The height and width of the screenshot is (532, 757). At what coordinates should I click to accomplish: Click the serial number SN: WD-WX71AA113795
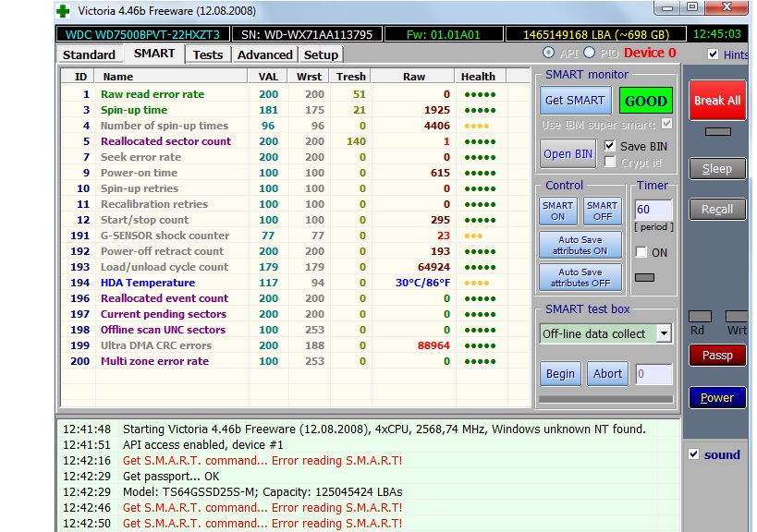pos(307,35)
